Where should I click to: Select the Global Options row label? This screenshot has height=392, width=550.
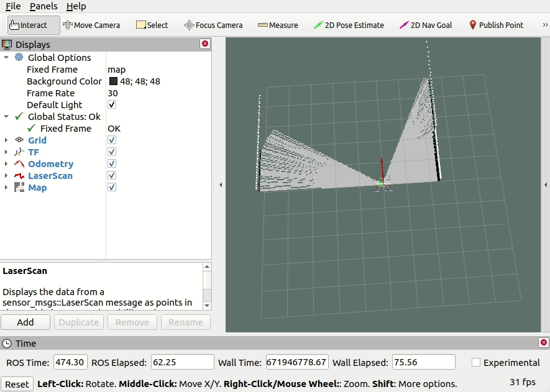click(59, 58)
